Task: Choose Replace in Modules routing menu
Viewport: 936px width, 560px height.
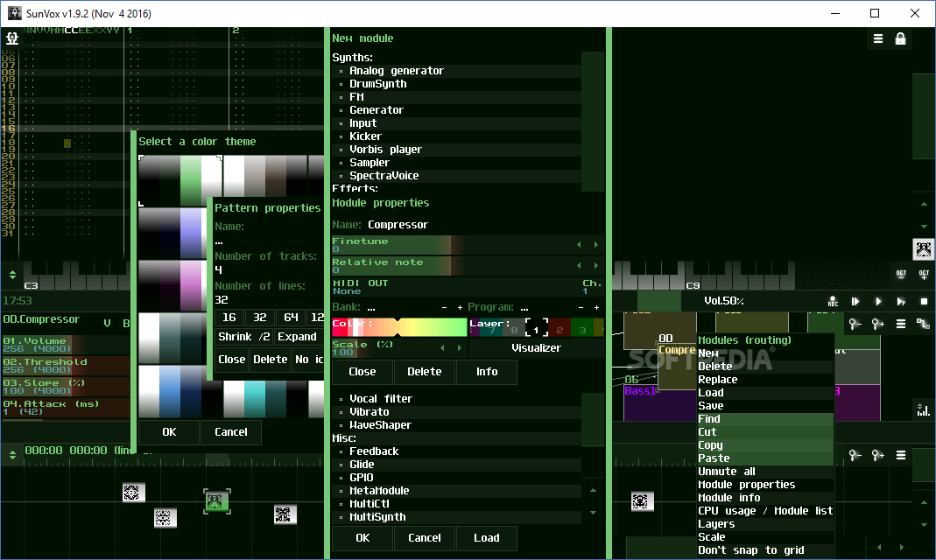Action: [x=764, y=380]
